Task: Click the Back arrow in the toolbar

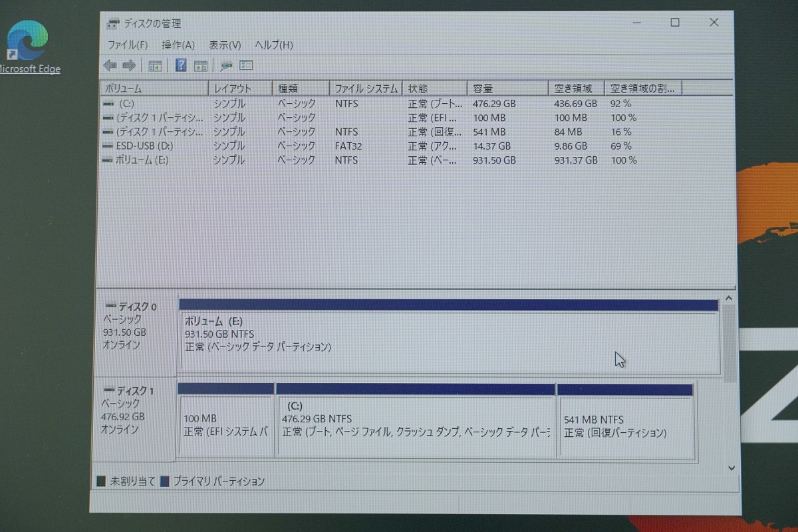Action: pos(110,65)
